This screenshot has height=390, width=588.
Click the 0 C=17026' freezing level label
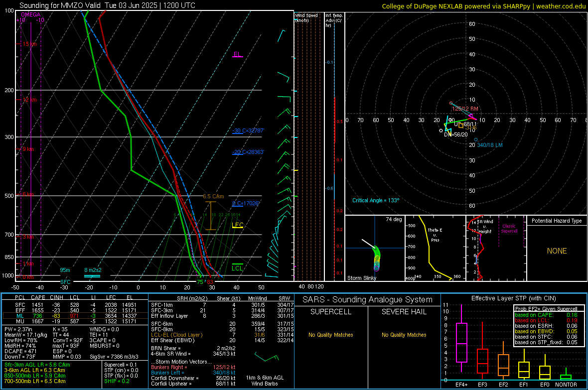coord(246,203)
